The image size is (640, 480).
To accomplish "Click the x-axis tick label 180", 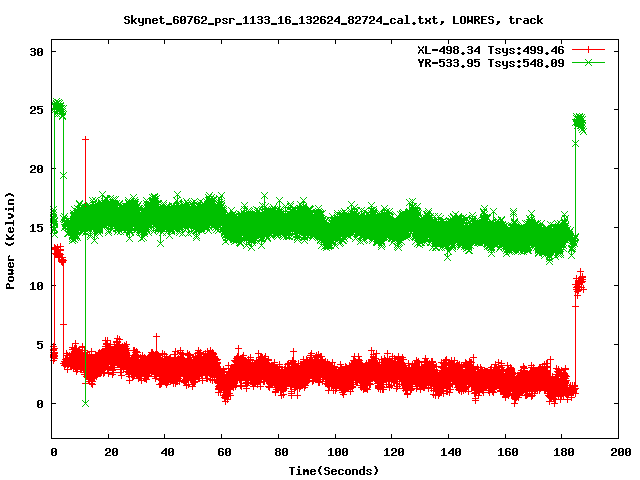I will 564,452.
